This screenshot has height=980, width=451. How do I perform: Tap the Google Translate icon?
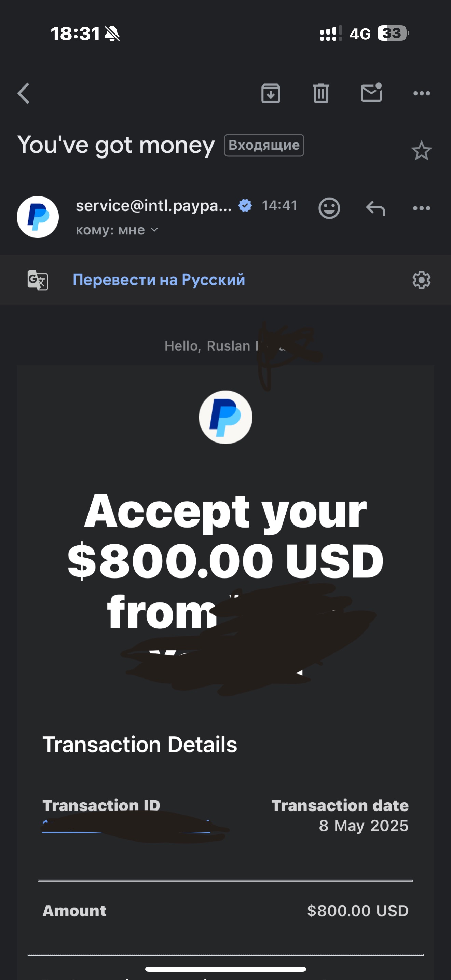[38, 280]
